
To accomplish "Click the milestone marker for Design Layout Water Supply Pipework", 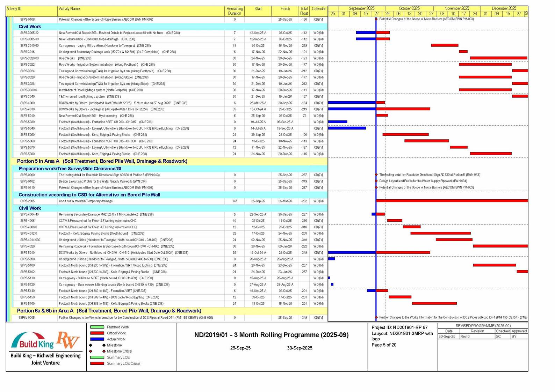I will pyautogui.click(x=376, y=181).
